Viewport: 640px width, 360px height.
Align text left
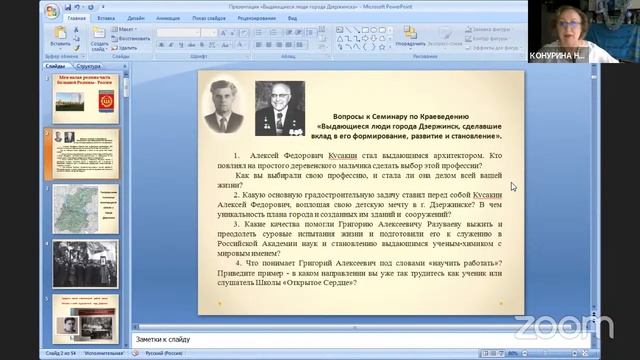[x=259, y=44]
